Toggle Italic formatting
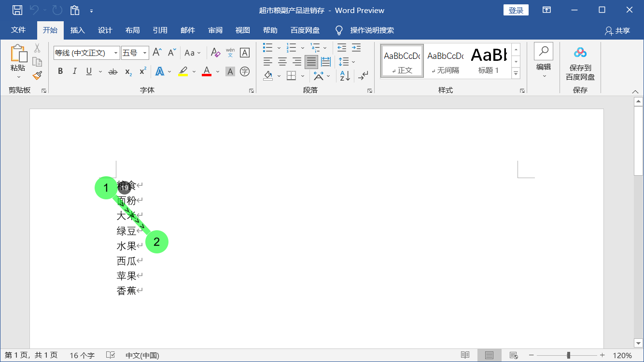 pyautogui.click(x=74, y=71)
